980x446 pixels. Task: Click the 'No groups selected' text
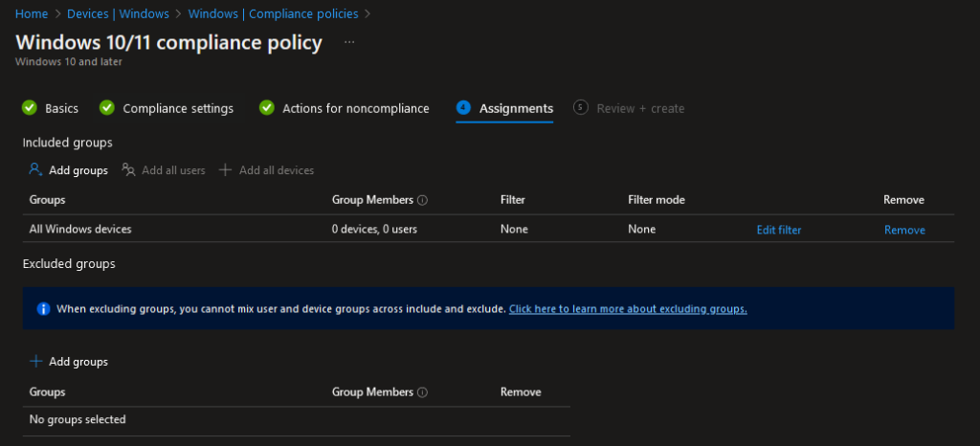[x=78, y=419]
